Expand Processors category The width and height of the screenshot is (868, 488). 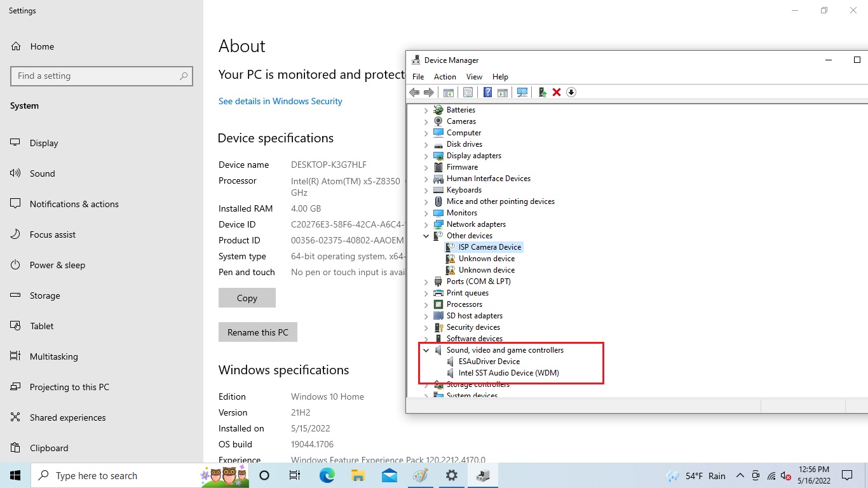[x=426, y=304]
